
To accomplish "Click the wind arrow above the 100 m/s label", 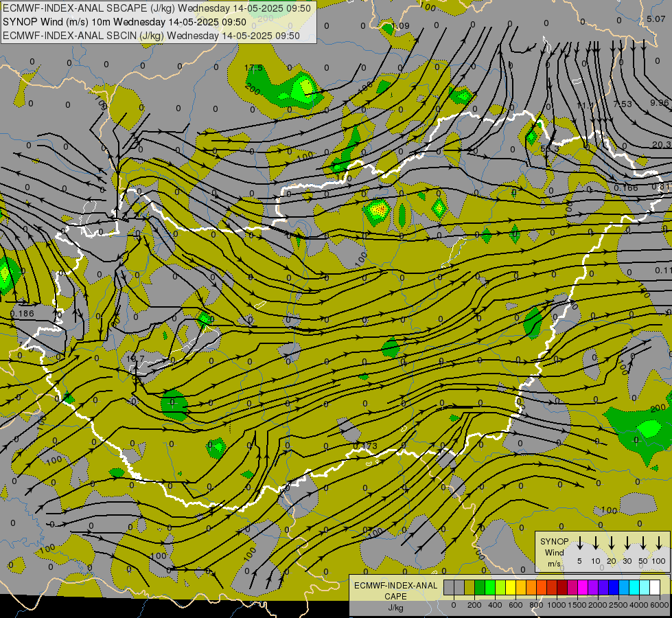I will click(x=659, y=543).
